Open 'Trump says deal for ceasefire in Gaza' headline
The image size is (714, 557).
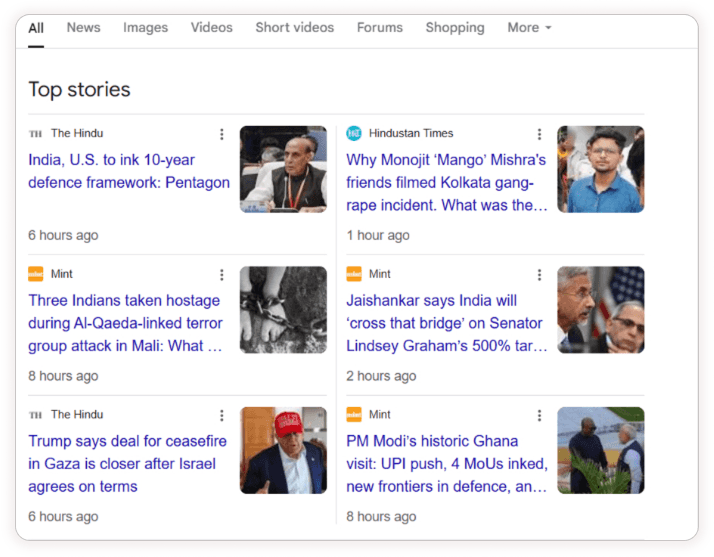128,464
